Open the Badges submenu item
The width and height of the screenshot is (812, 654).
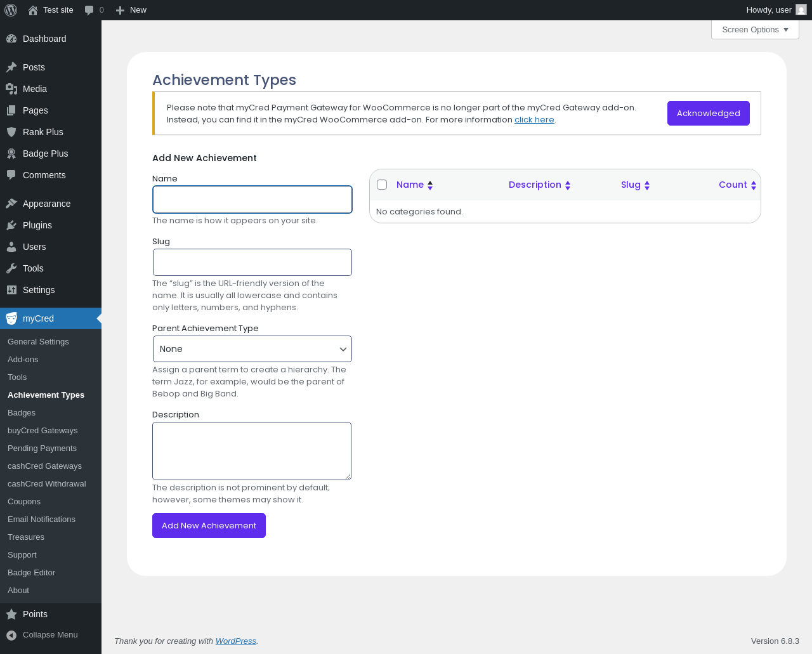22,413
